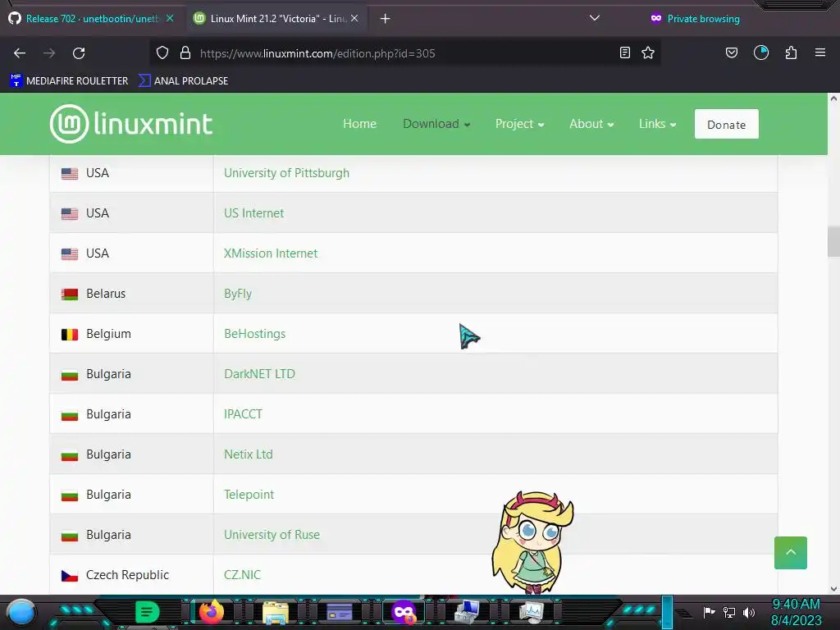The height and width of the screenshot is (630, 840).
Task: Open IPACCT mirror link
Action: [x=243, y=414]
